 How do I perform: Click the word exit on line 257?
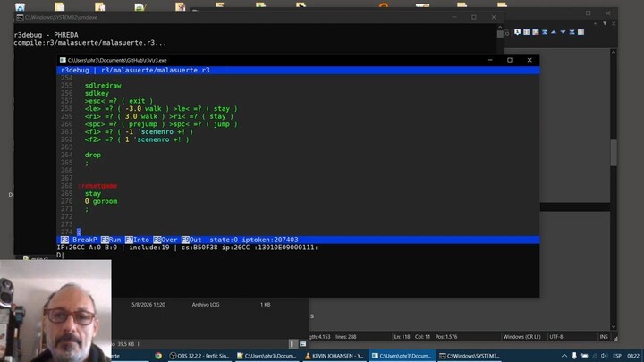point(137,101)
